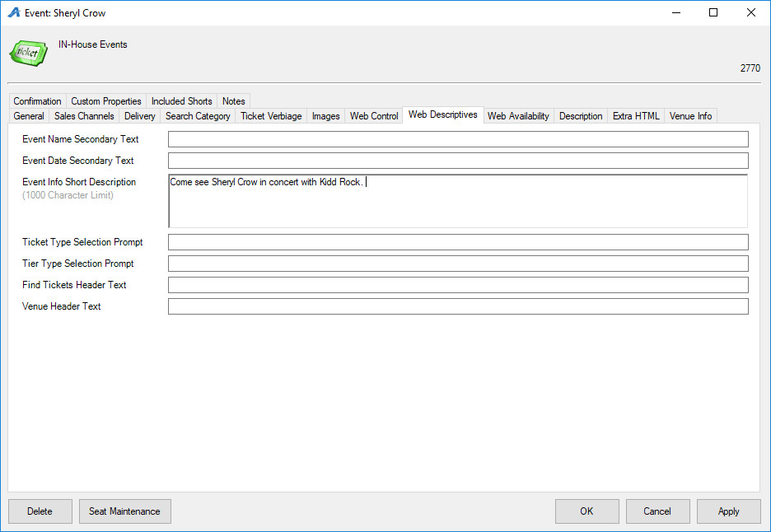Switch to the Web Control tab
The height and width of the screenshot is (532, 771).
[374, 116]
